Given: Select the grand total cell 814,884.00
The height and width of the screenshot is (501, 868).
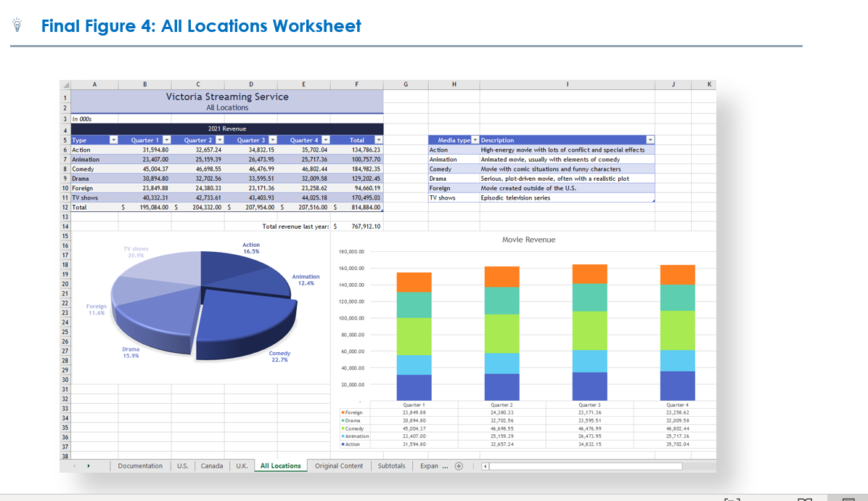Looking at the screenshot, I should 357,207.
